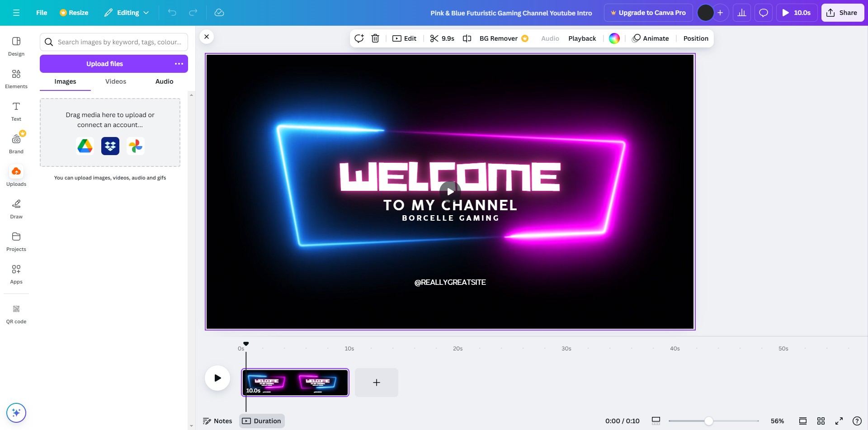Image resolution: width=868 pixels, height=430 pixels.
Task: Switch to the Videos tab
Action: pyautogui.click(x=116, y=81)
